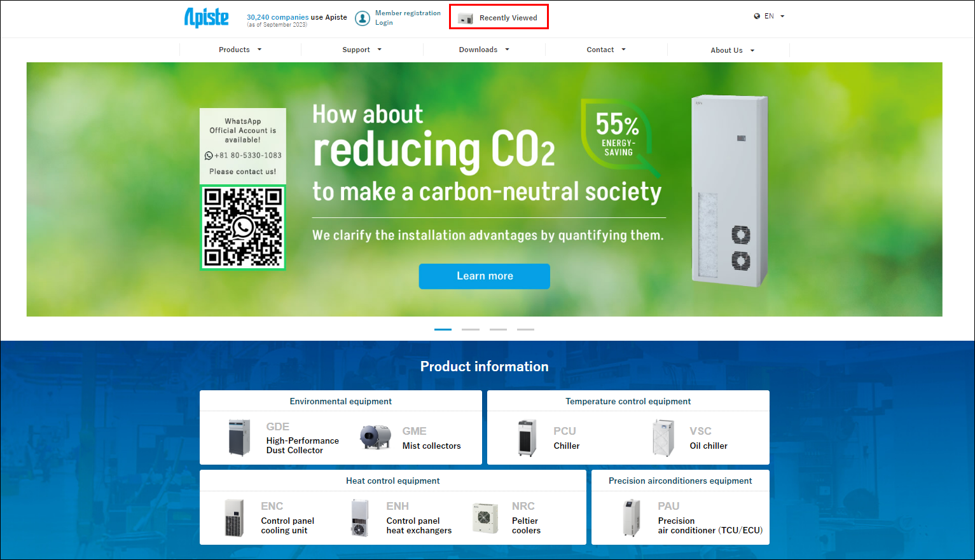This screenshot has width=975, height=560.
Task: Click the Login link
Action: (x=384, y=23)
